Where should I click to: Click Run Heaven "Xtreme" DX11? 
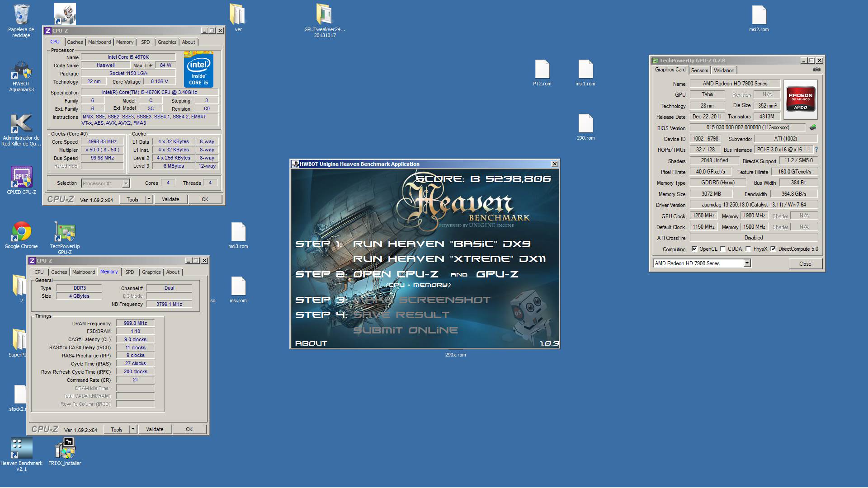449,259
